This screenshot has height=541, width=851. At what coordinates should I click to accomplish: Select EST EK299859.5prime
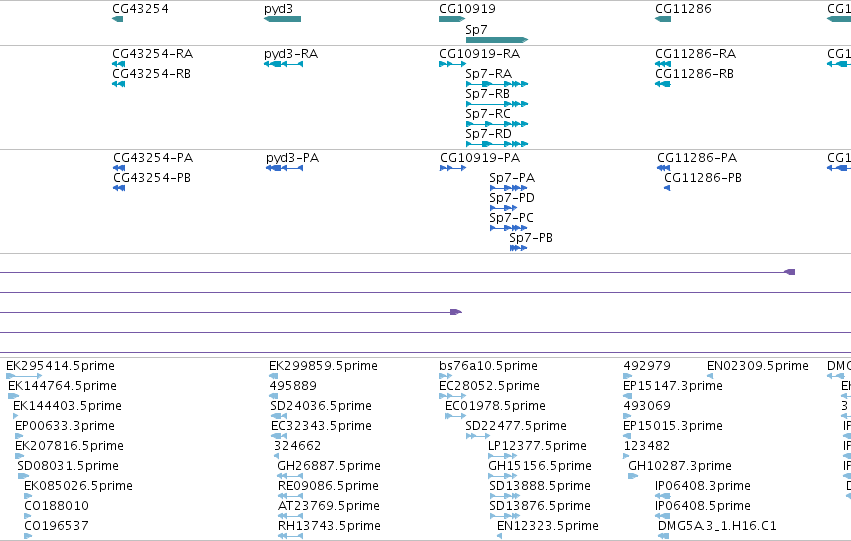tap(274, 376)
